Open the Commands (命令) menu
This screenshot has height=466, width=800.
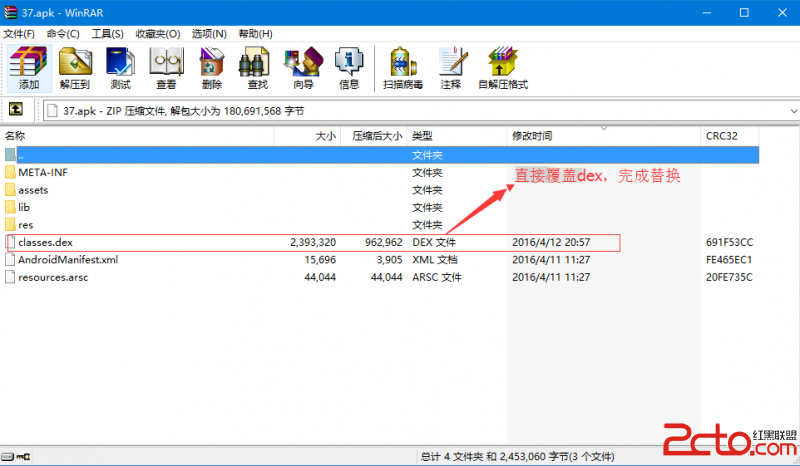(x=63, y=34)
